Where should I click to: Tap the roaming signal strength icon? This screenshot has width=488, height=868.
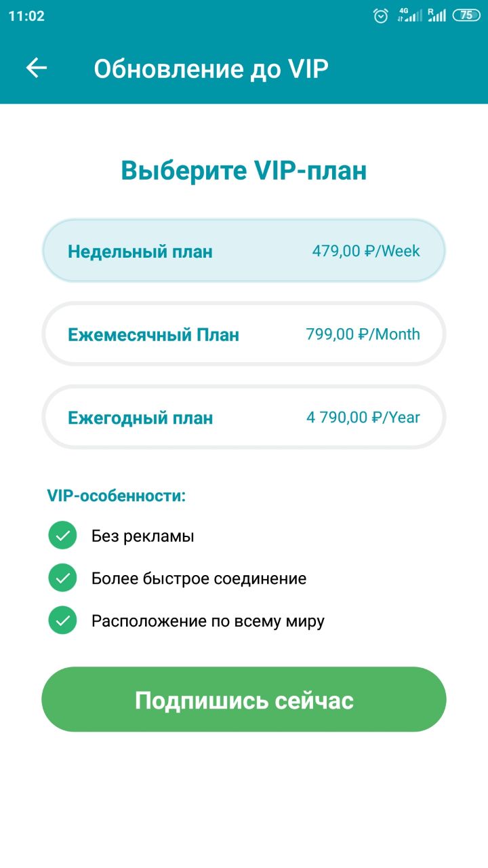(437, 15)
